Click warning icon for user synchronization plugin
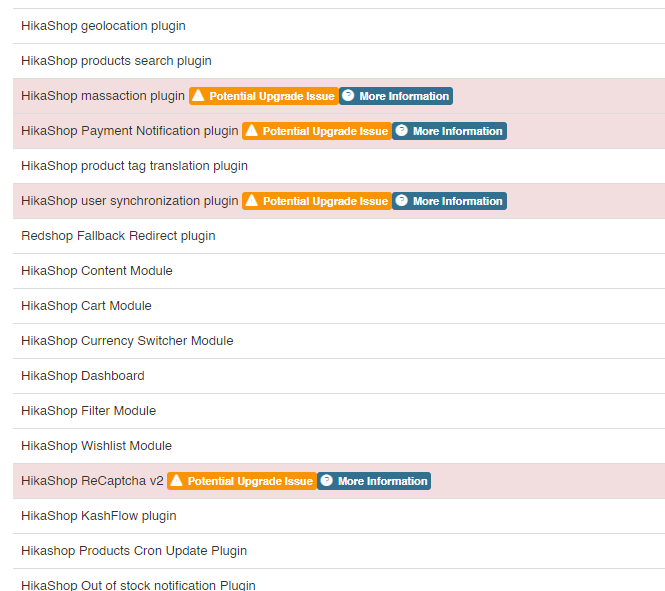The height and width of the screenshot is (591, 665). pos(252,201)
